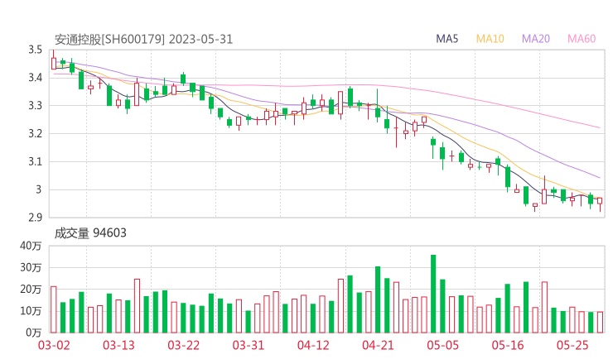Click the MA5 legend label
613x364 pixels.
pyautogui.click(x=446, y=39)
